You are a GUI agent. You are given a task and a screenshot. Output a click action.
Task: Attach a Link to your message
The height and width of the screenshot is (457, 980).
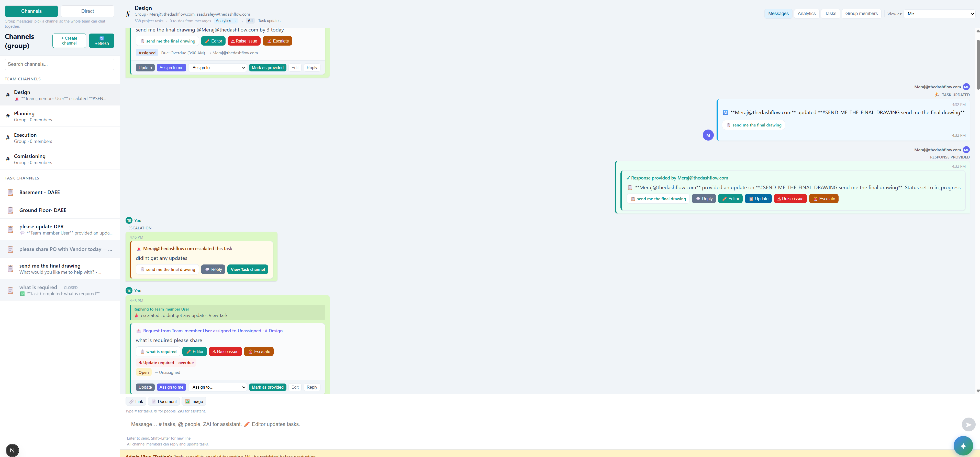pyautogui.click(x=136, y=401)
